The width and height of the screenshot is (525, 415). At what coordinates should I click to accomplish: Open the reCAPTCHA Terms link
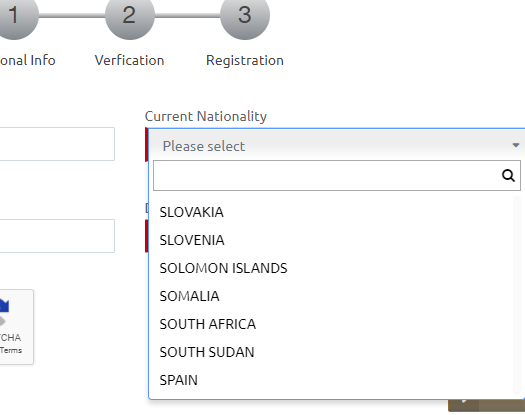(x=11, y=350)
